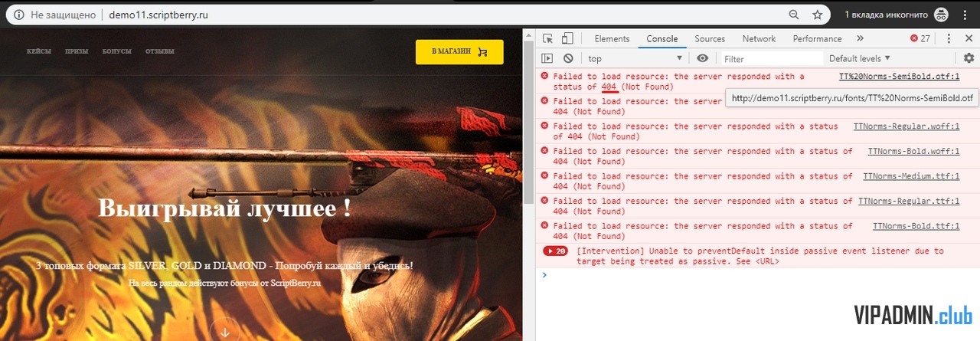Click the red error count badge 27

tap(920, 38)
